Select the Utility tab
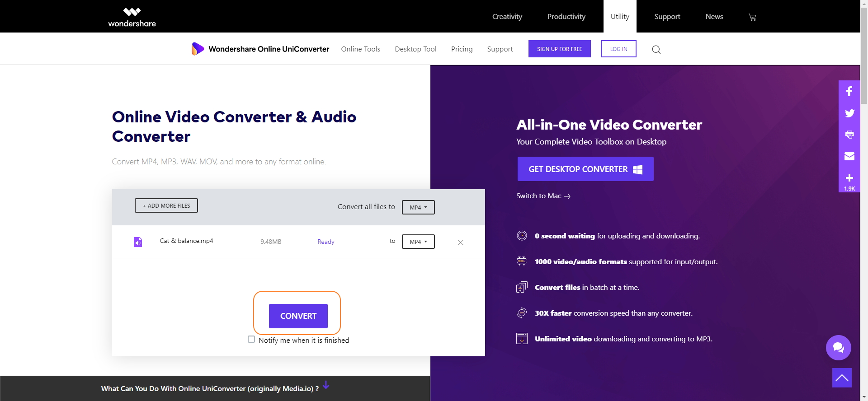 tap(620, 16)
